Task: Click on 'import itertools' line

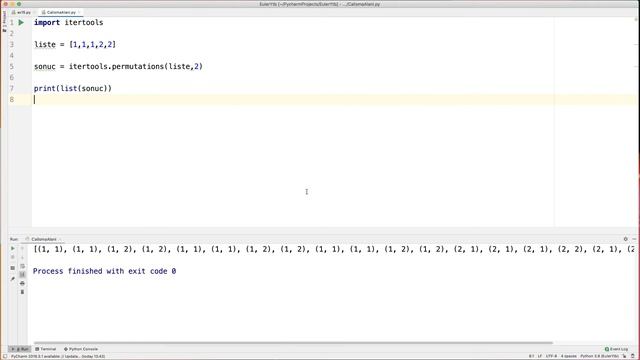Action: coord(69,22)
